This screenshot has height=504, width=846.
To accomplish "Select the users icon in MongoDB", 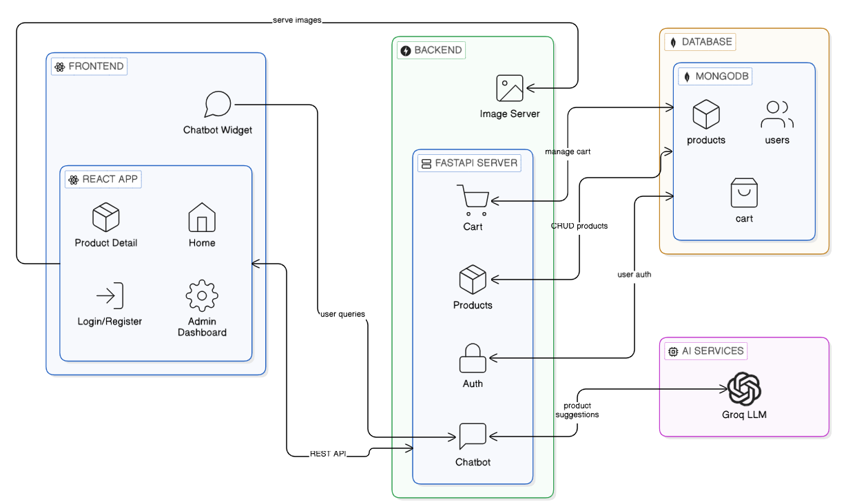I will 776,115.
